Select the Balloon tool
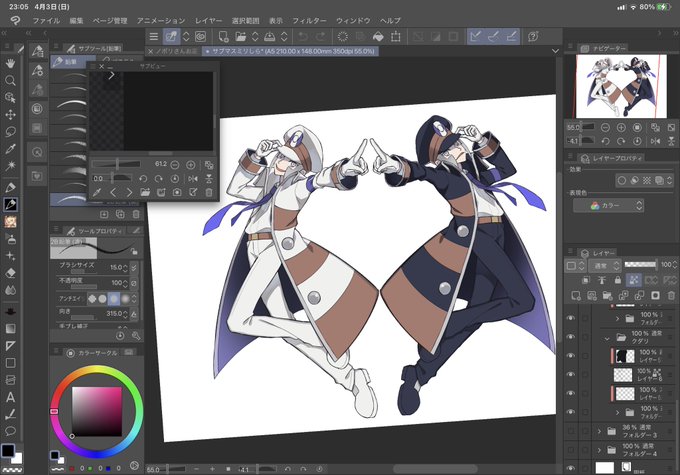Screen dimensions: 680x475 point(10,431)
